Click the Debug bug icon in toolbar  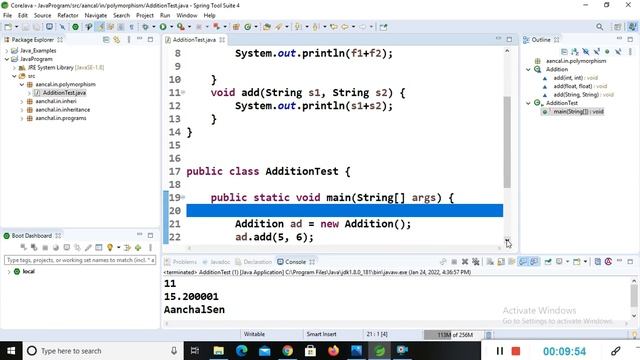click(x=145, y=27)
